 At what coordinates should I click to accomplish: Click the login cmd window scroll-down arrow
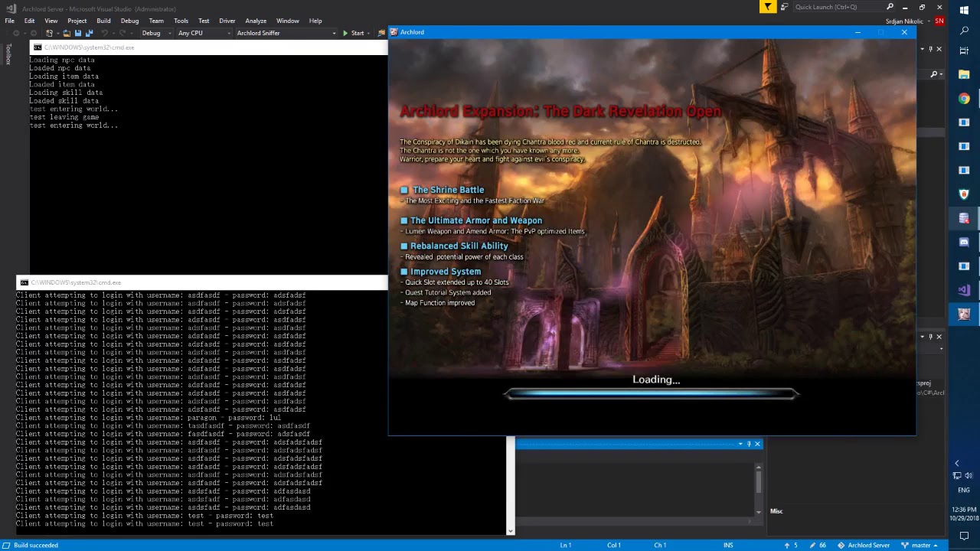(x=510, y=530)
